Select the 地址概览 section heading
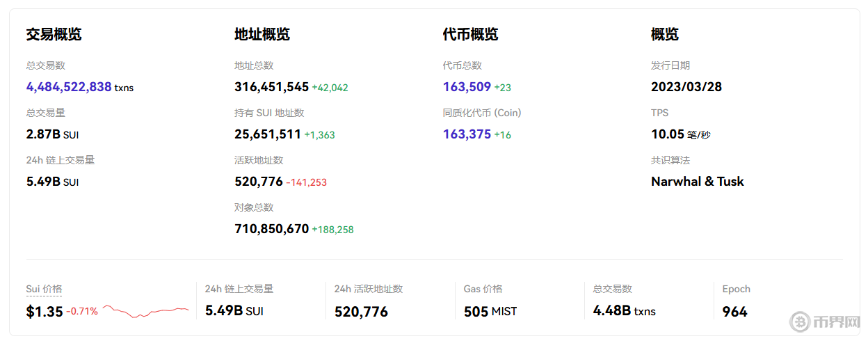868x341 pixels. point(262,34)
